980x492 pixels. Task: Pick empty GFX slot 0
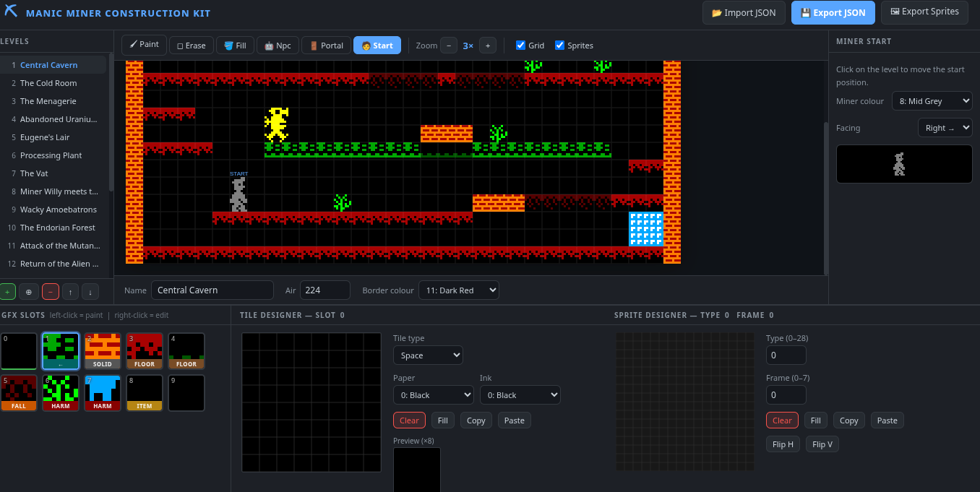coord(19,351)
